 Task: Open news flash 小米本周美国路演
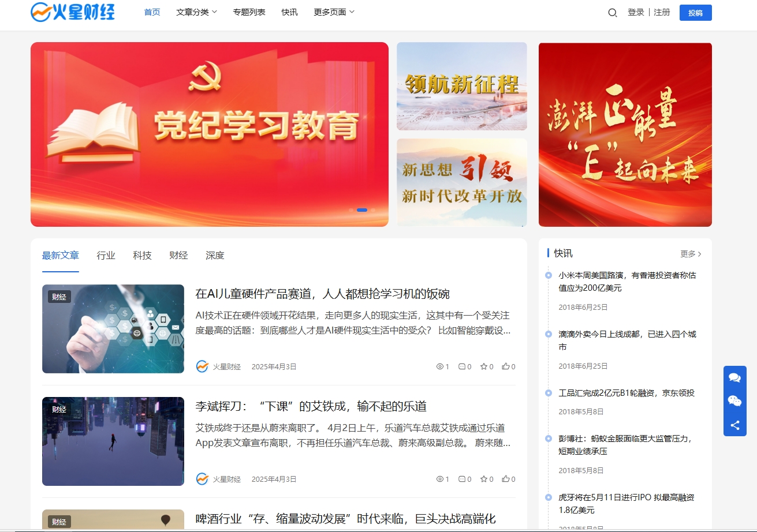(627, 282)
